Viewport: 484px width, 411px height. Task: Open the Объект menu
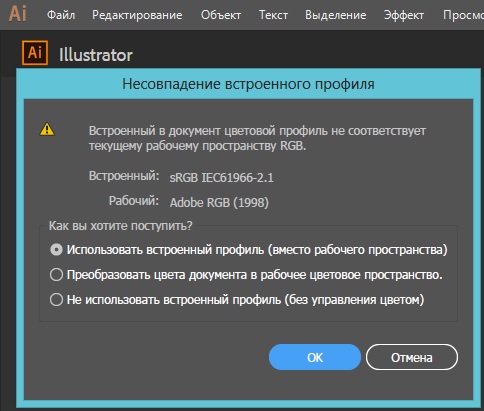tap(221, 15)
